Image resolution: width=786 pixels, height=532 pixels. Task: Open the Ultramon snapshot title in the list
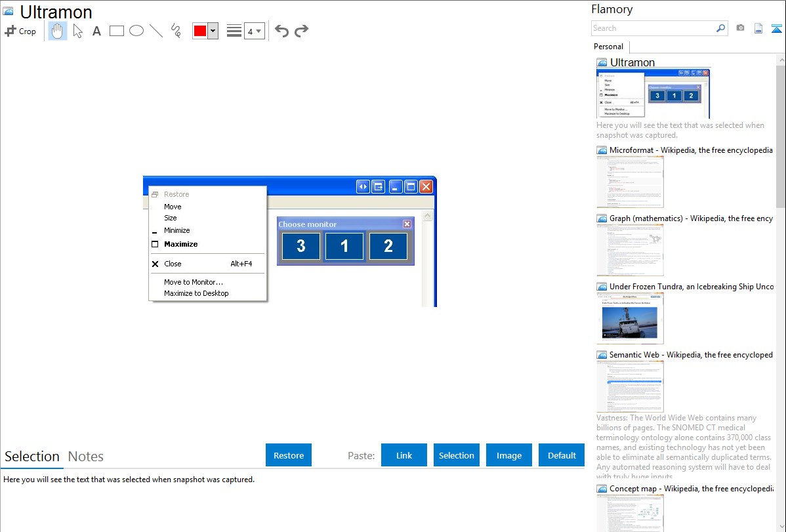[x=632, y=62]
